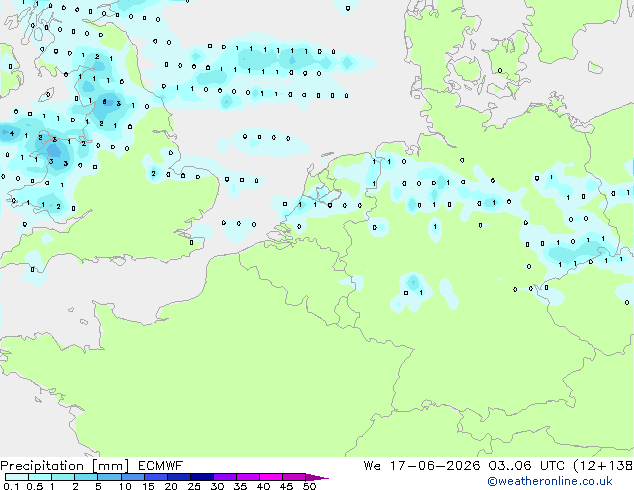Click the '4' precipitation value on the map

click(x=12, y=133)
